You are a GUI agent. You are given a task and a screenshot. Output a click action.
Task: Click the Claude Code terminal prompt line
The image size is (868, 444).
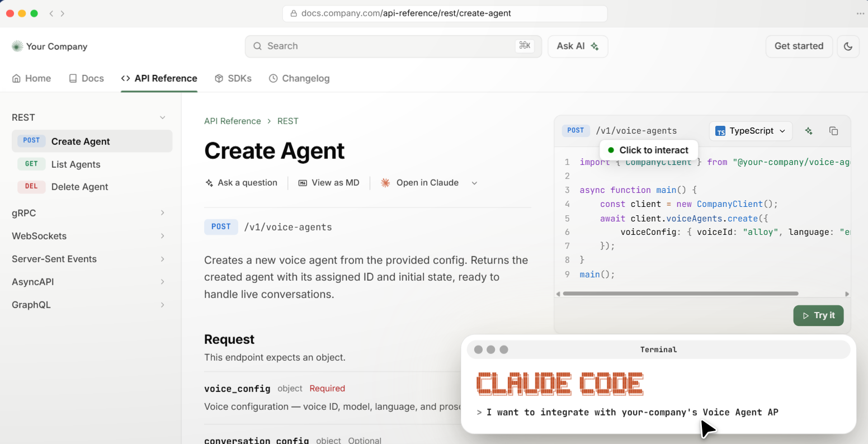(x=628, y=412)
